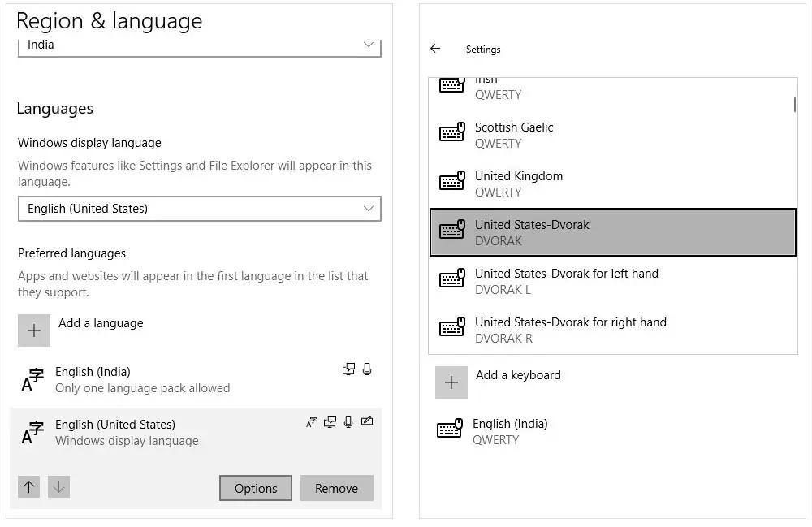Open Windows display language dropdown
812x527 pixels.
pyautogui.click(x=200, y=209)
